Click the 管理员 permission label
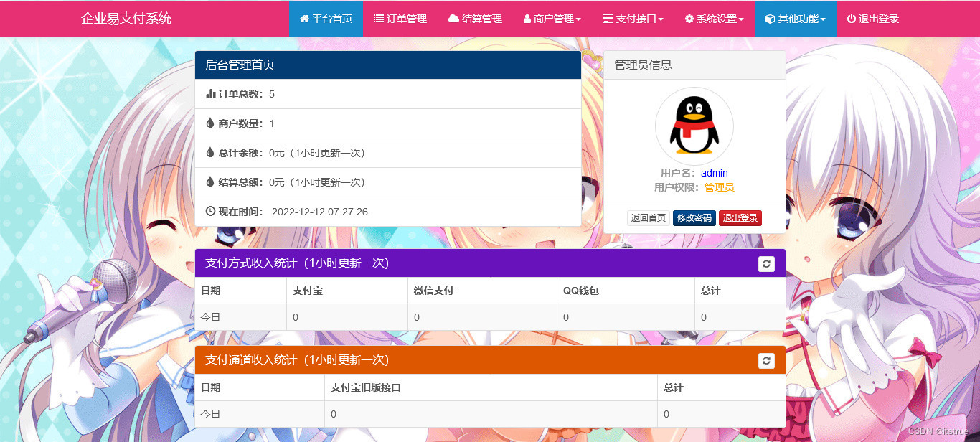The width and height of the screenshot is (980, 442). [x=719, y=187]
